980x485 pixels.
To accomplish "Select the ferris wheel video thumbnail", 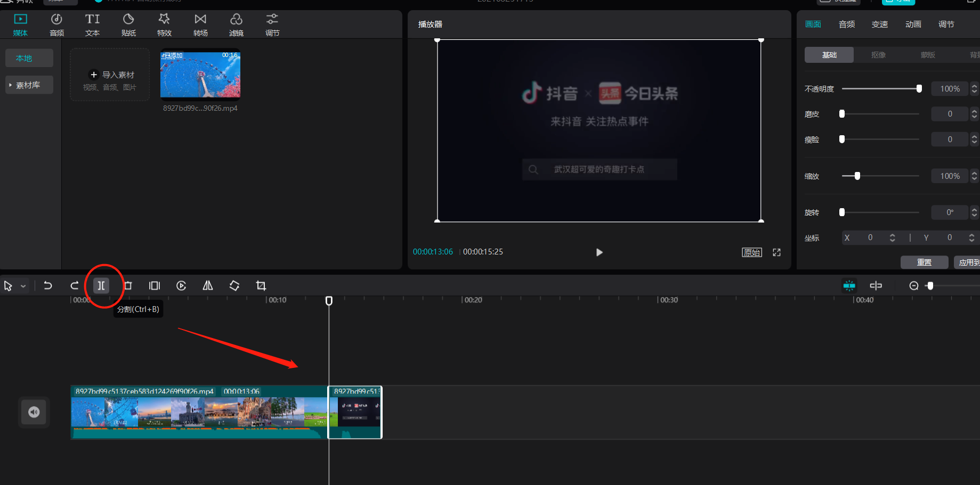I will (200, 74).
